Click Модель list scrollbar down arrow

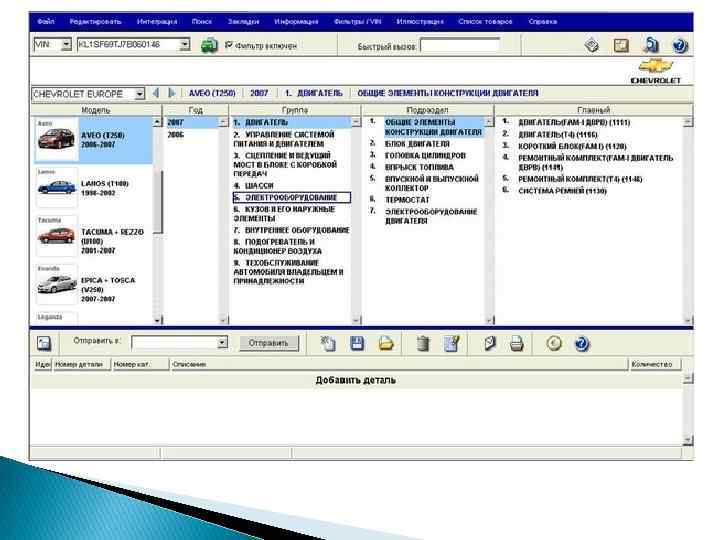click(158, 320)
